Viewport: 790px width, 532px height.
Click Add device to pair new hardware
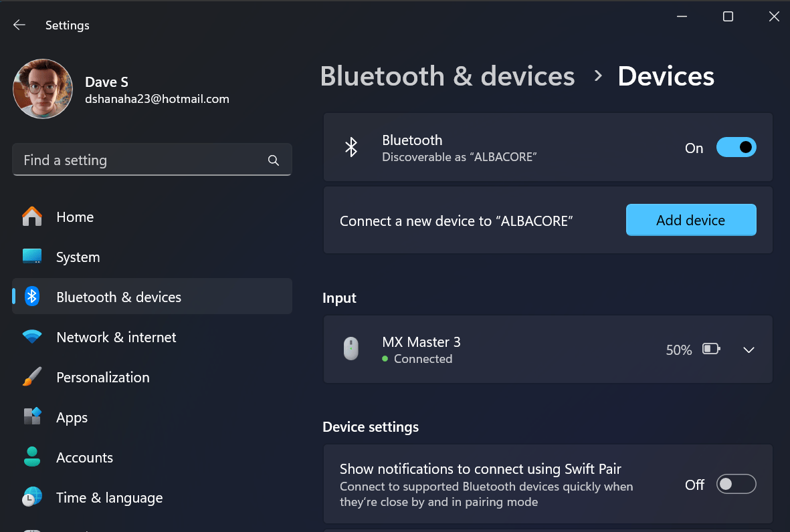pyautogui.click(x=691, y=219)
